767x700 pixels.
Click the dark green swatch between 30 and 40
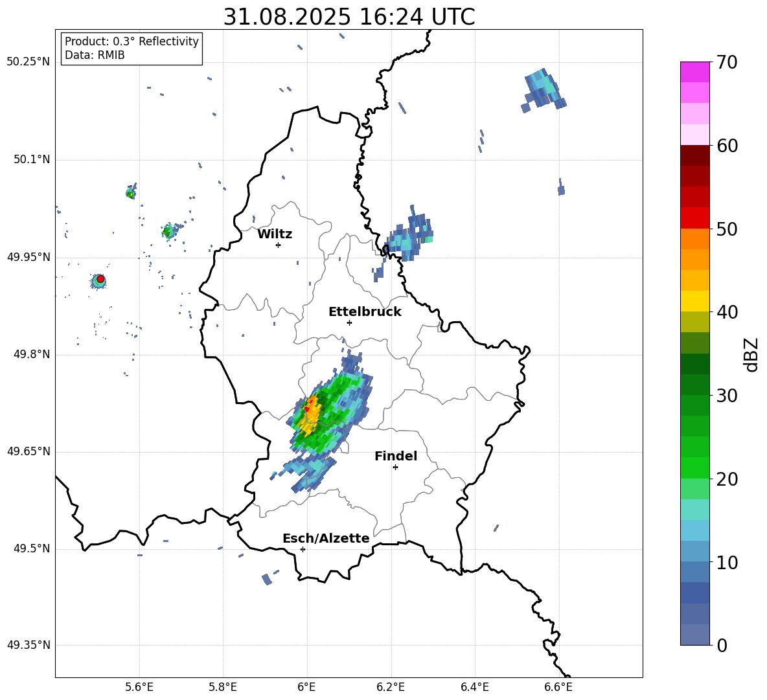[x=694, y=364]
